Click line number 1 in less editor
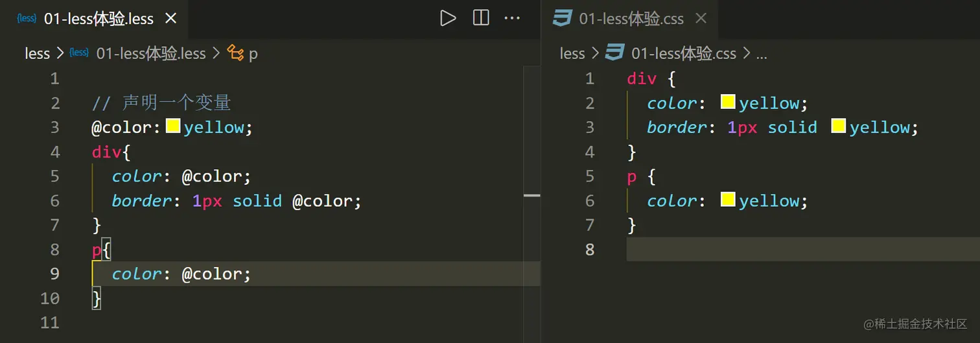Viewport: 980px width, 343px height. (x=54, y=79)
